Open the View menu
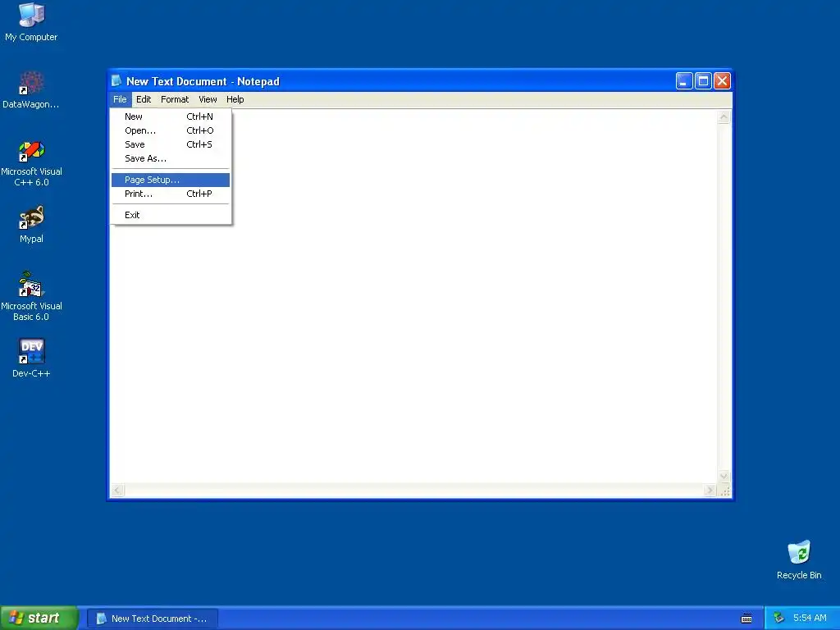The height and width of the screenshot is (630, 840). tap(208, 99)
